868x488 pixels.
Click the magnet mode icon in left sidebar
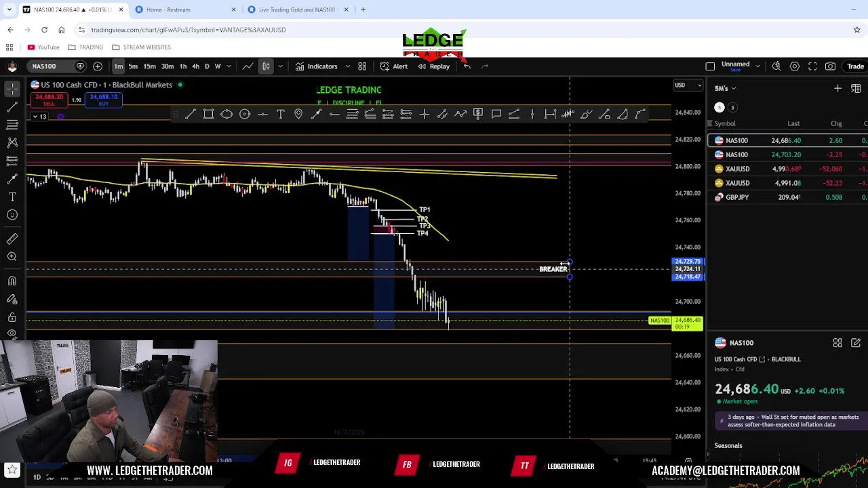tap(12, 281)
